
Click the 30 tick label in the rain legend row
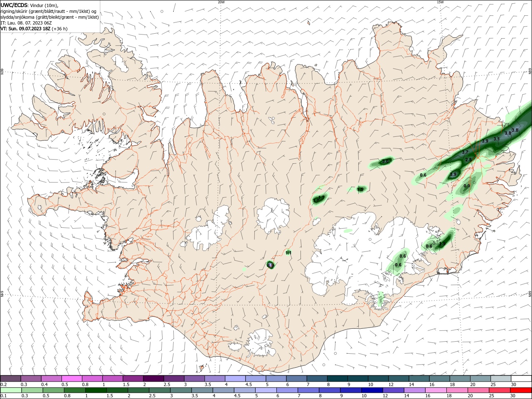(512, 396)
